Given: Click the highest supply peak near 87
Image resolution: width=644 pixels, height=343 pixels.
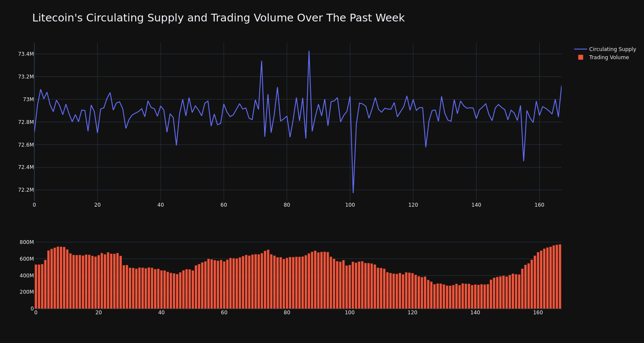Looking at the screenshot, I should 309,51.
